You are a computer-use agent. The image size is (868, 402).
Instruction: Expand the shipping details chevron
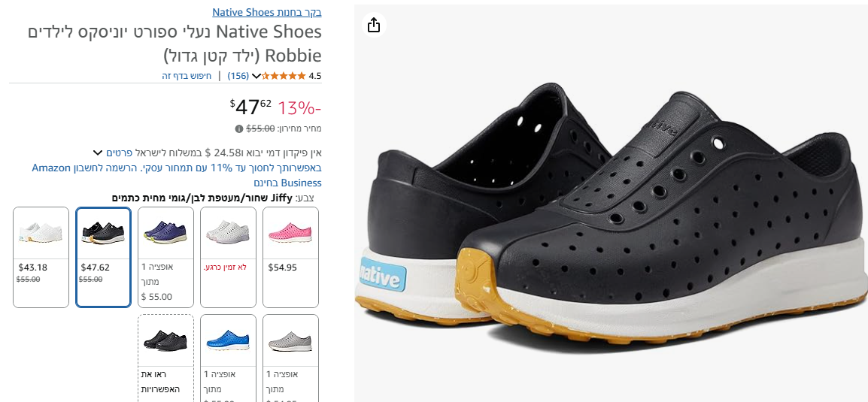click(98, 153)
